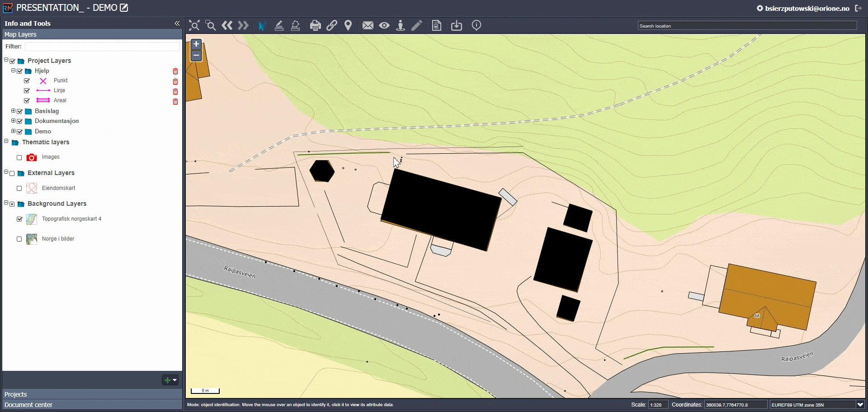Select the measure area tool
Image resolution: width=868 pixels, height=412 pixels.
point(295,25)
